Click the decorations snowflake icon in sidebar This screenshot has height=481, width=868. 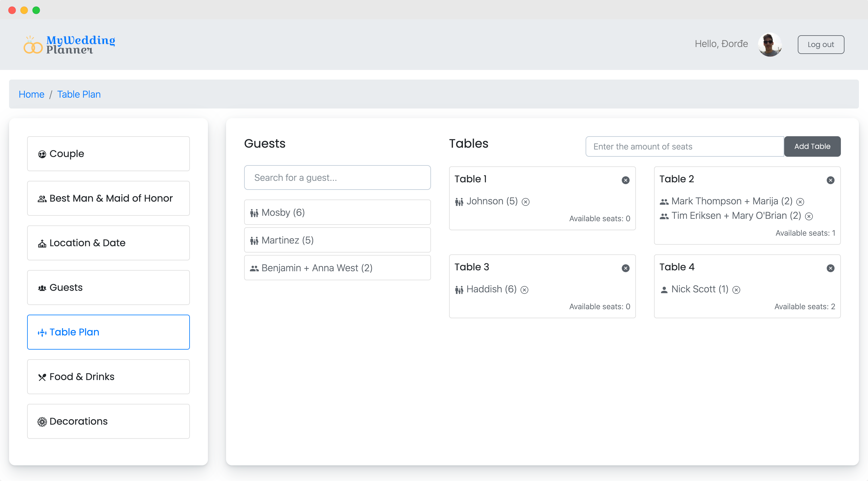[42, 421]
